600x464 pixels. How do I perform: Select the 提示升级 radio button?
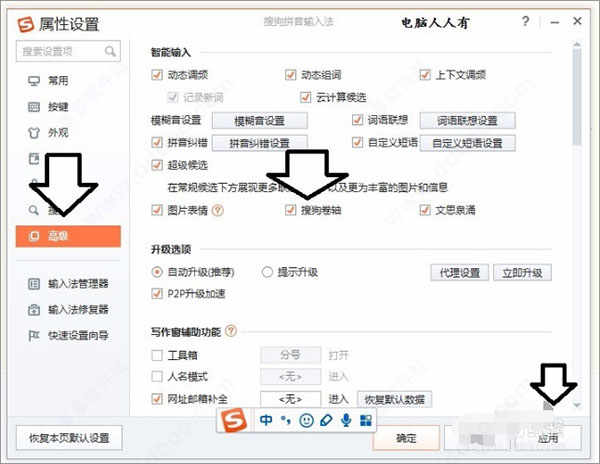point(267,272)
